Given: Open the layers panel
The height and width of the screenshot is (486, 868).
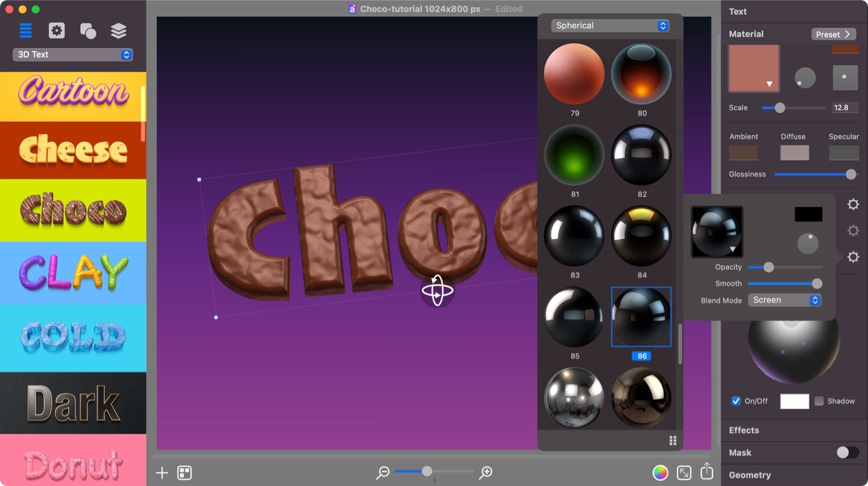Looking at the screenshot, I should click(119, 30).
